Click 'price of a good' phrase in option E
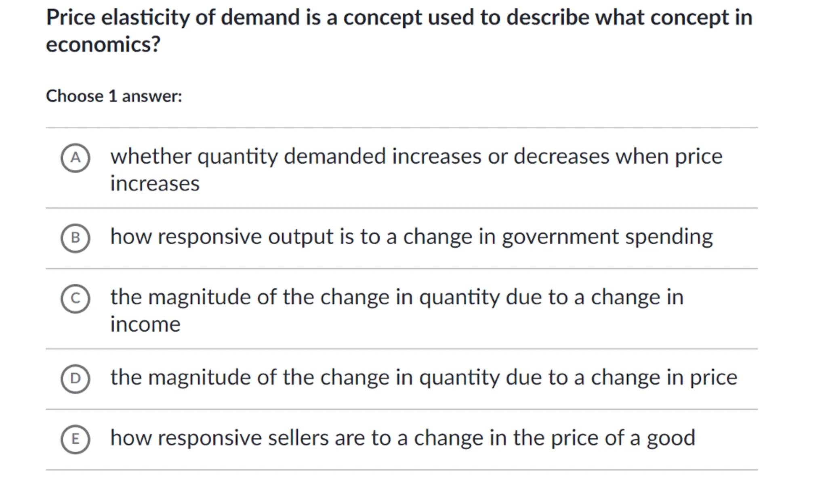Viewport: 826px width, 504px height. tap(623, 438)
